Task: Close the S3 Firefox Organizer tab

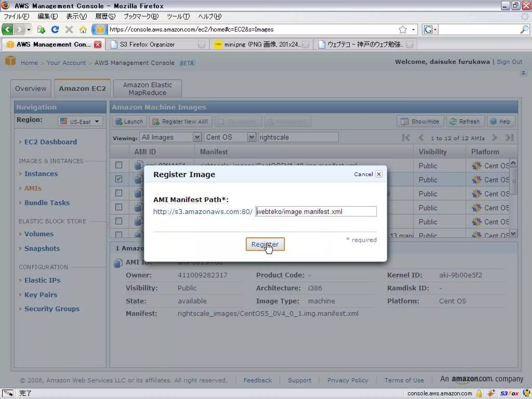Action: click(x=202, y=44)
